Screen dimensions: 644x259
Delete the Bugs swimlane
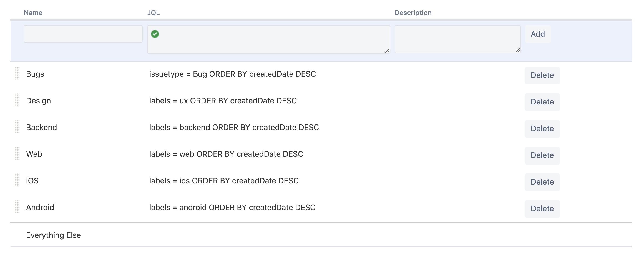[x=542, y=75]
